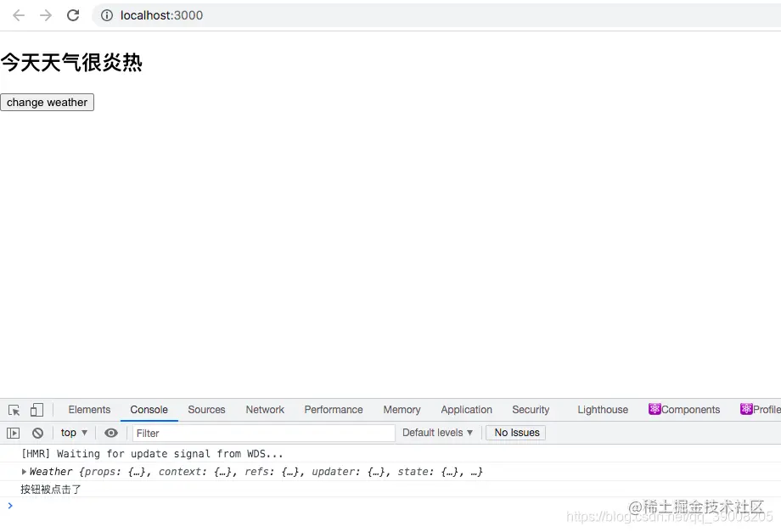Open the Memory tab
Image resolution: width=781 pixels, height=532 pixels.
(402, 410)
